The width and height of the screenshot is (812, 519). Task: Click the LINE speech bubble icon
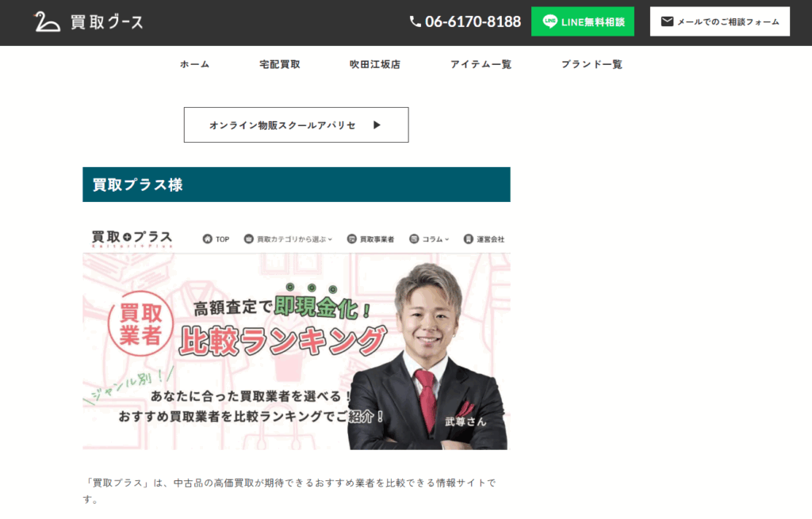coord(550,21)
